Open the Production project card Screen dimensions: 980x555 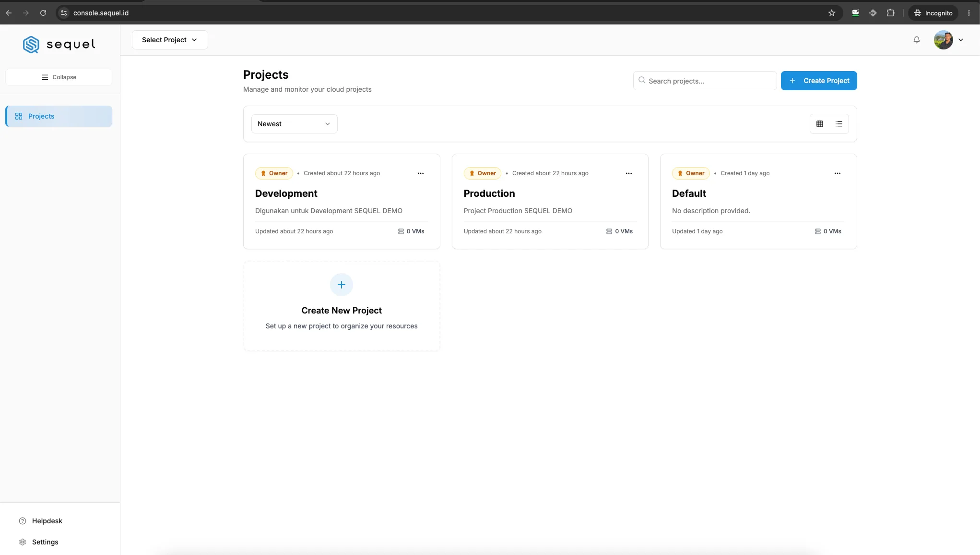click(x=550, y=201)
